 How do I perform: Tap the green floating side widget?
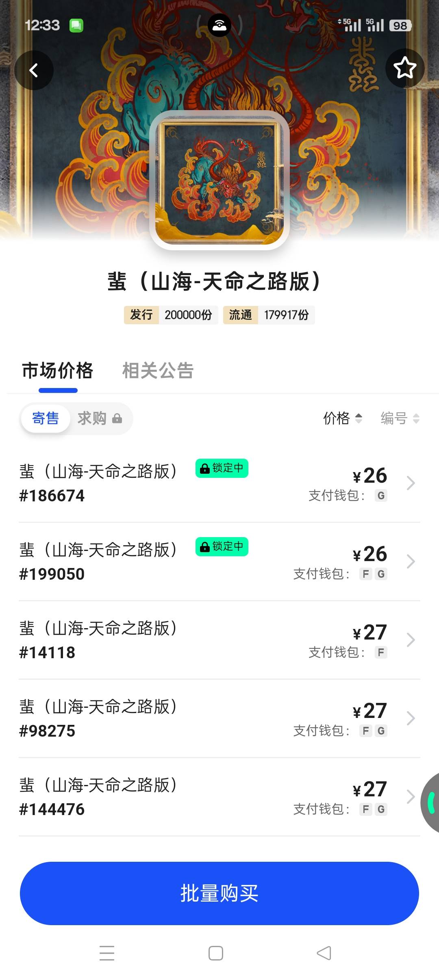pos(432,803)
